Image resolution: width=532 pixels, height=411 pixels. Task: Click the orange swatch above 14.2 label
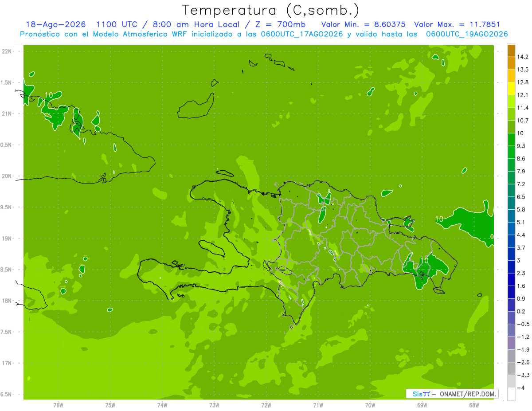click(x=511, y=51)
